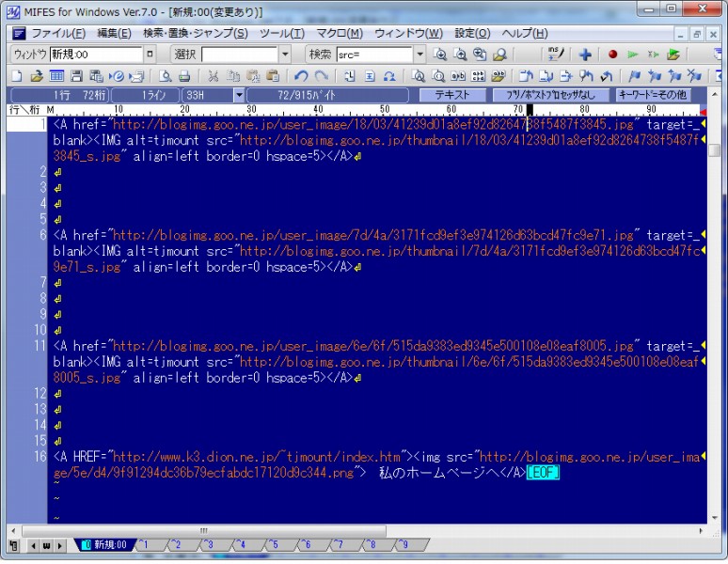
Task: Run macro with green play icon
Action: 633,55
